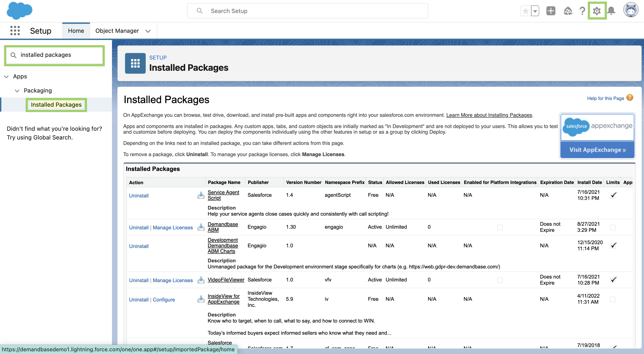Toggle Limits checkmark for Development Demandbase ABM Charts
Screen dimensions: 644x354
pyautogui.click(x=613, y=246)
